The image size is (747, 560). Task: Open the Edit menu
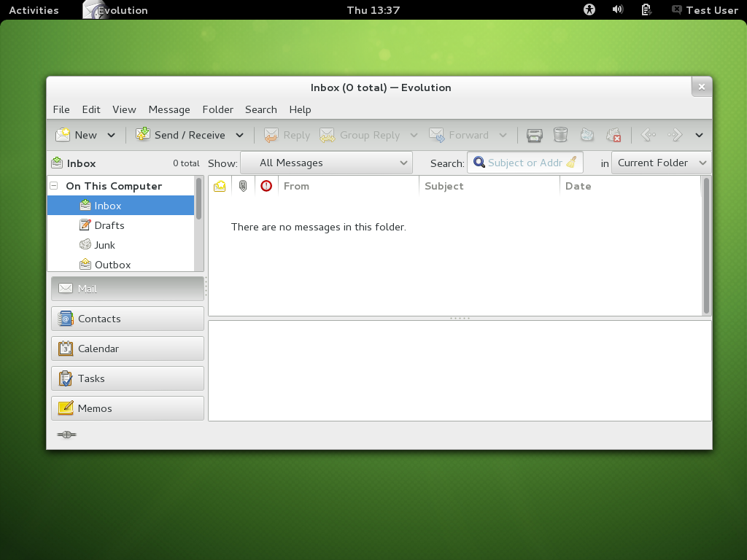[91, 109]
